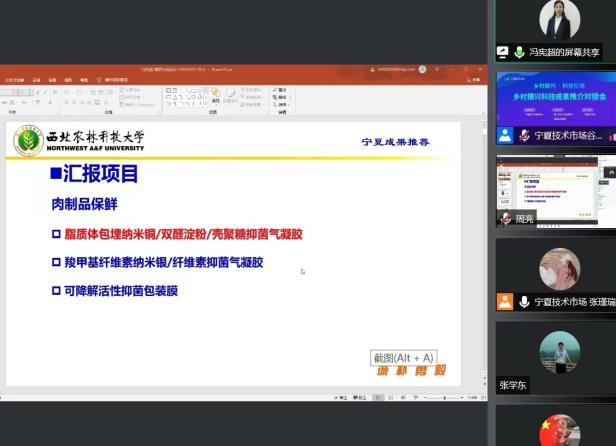The height and width of the screenshot is (446, 616).
Task: Click the font color A icon
Action: (x=50, y=103)
